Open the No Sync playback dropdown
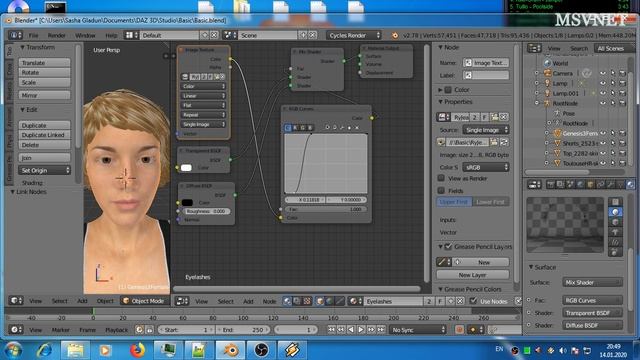Screen dimensions: 640x360 click(418, 329)
